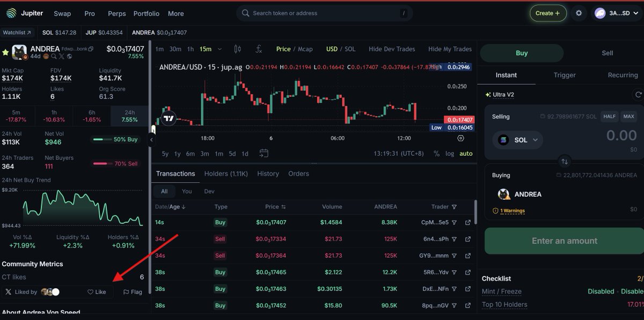Screen dimensions: 644x320
Task: Open the go-to-date calendar icon
Action: click(x=264, y=154)
